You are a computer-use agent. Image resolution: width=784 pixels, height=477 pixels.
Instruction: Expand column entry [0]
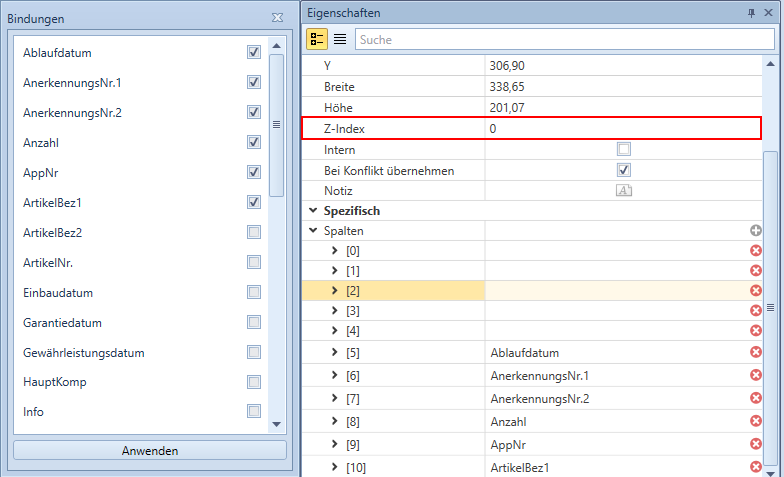(x=334, y=250)
